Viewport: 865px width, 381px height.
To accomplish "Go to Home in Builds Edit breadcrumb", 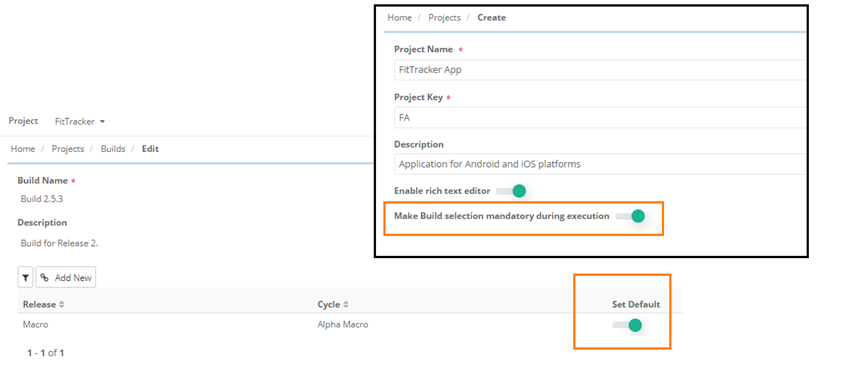I will coord(23,149).
